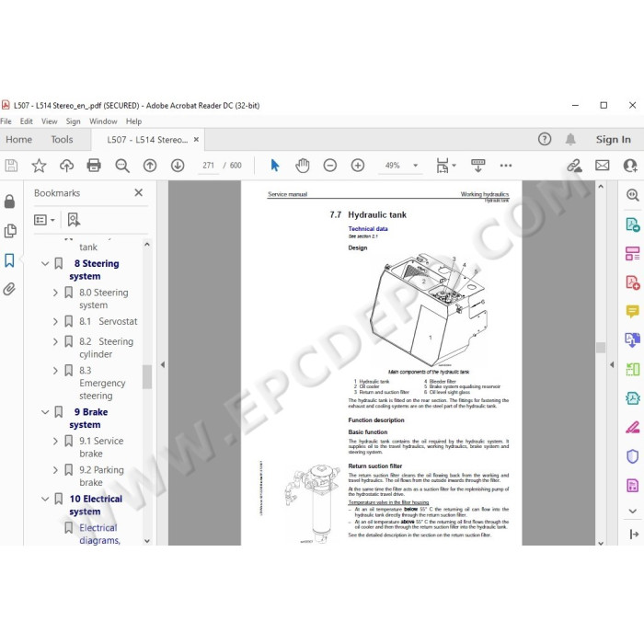This screenshot has width=644, height=644.
Task: Collapse the 8 Steering system bookmark
Action: 45,264
